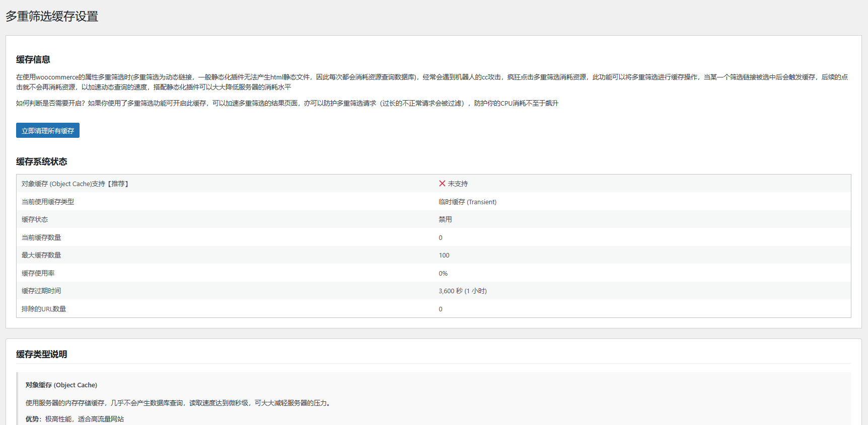This screenshot has width=868, height=425.
Task: Click the 排除的URL数量 row label
Action: coord(44,309)
